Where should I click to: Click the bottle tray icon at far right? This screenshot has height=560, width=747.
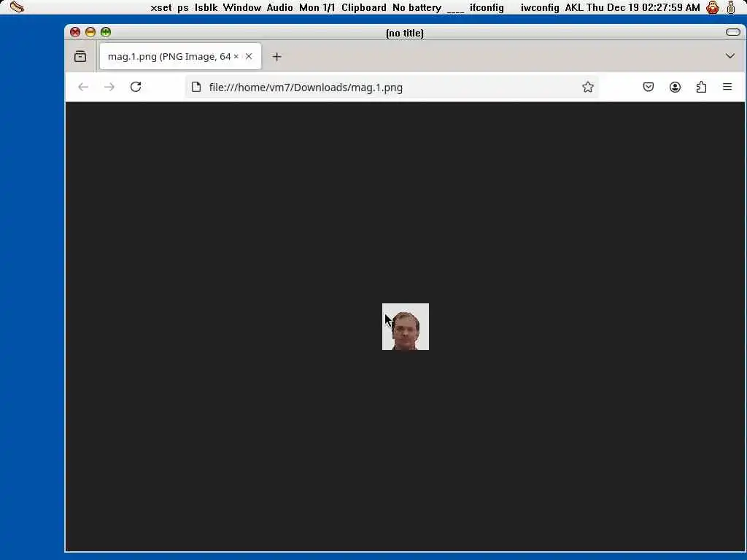[731, 7]
